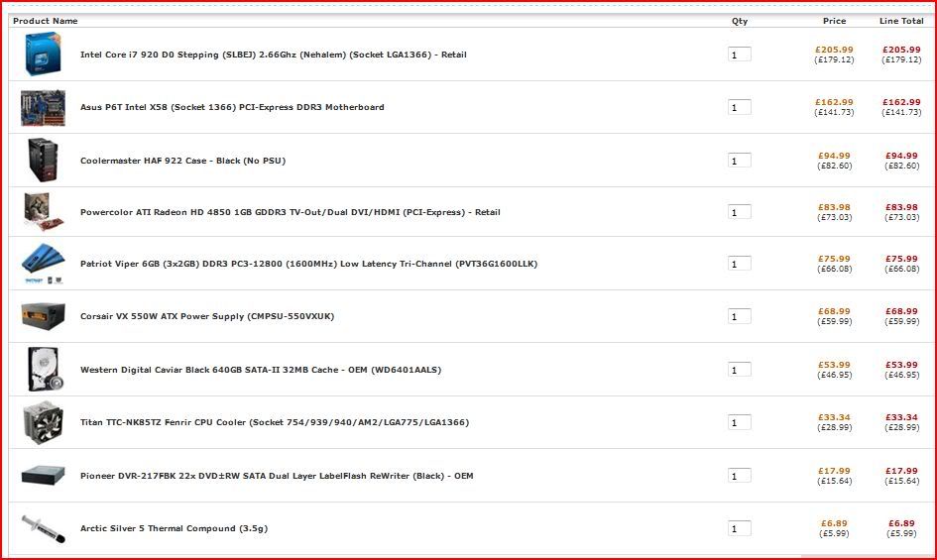The width and height of the screenshot is (937, 560).
Task: Click the Western Digital Caviar Black 640GB link
Action: (261, 370)
